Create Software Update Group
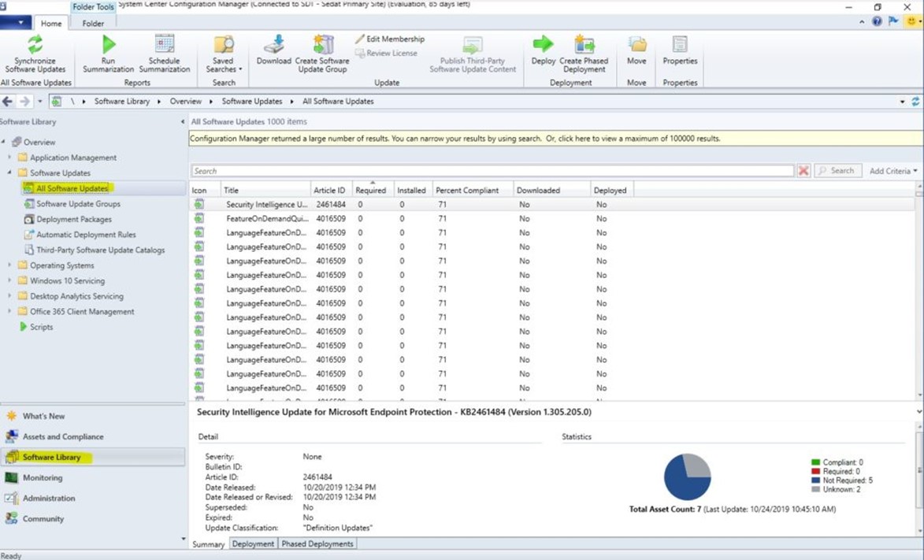This screenshot has width=924, height=560. point(322,53)
